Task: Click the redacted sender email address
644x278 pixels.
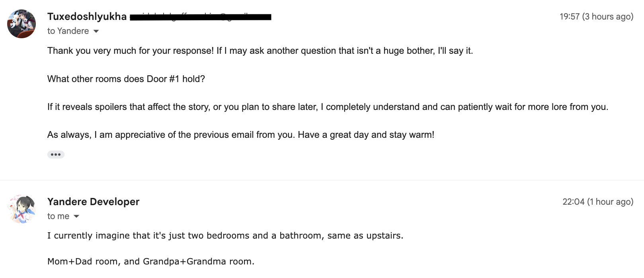Action: point(201,17)
